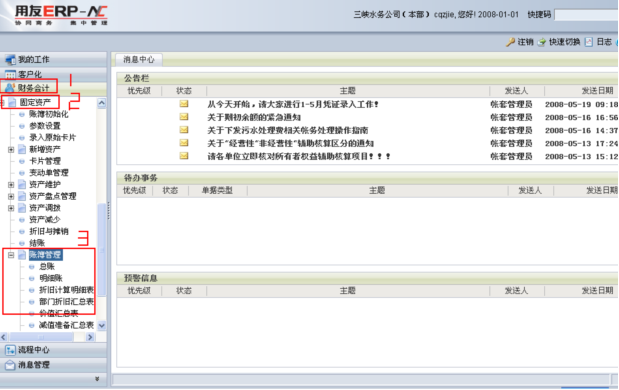Image resolution: width=619 pixels, height=390 pixels.
Task: Open 折旧与摊销 tree item
Action: click(x=49, y=231)
